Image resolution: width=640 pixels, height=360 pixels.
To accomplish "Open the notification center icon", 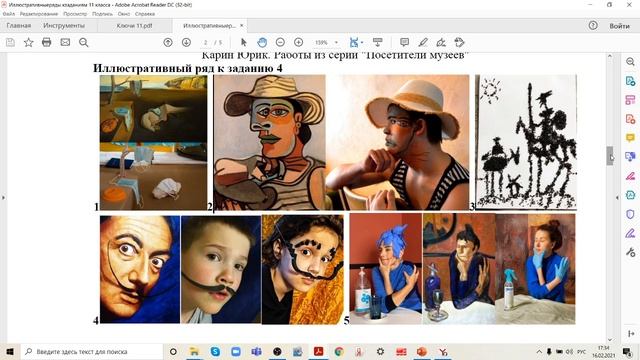I will [627, 351].
